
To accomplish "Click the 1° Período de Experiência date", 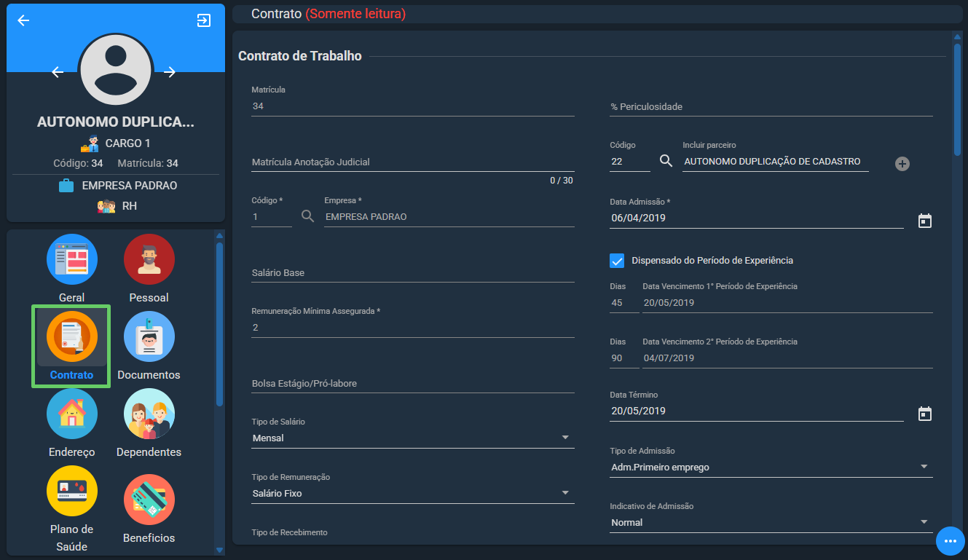I will click(787, 303).
